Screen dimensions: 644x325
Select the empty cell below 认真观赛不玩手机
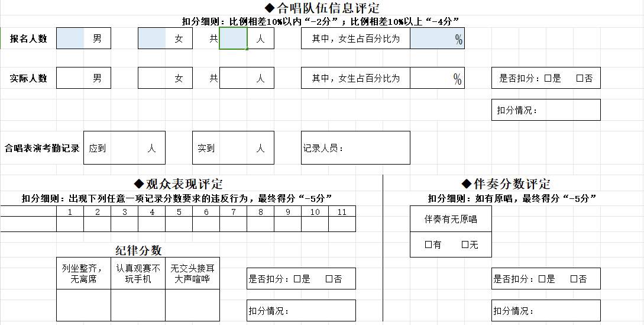pos(138,305)
